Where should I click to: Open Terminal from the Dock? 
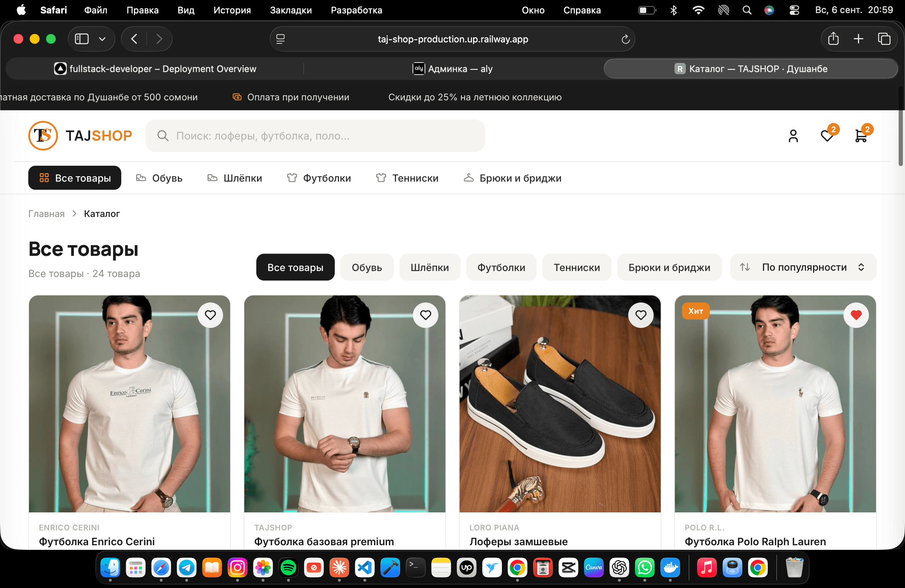pyautogui.click(x=416, y=568)
